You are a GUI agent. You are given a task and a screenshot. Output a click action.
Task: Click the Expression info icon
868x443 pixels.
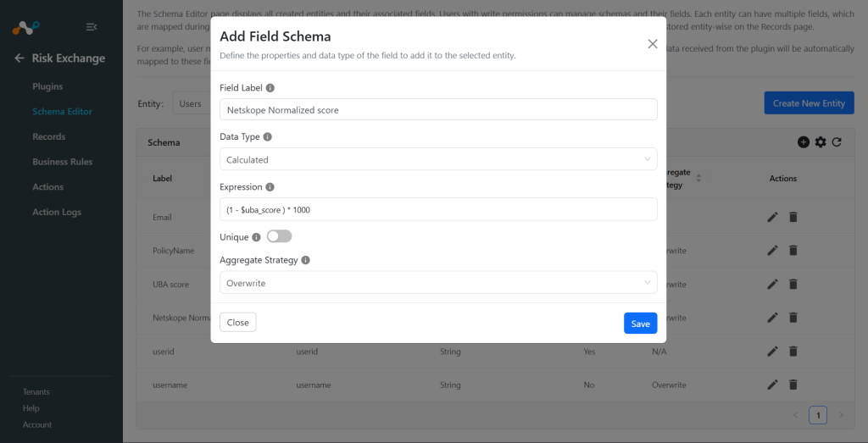coord(270,187)
